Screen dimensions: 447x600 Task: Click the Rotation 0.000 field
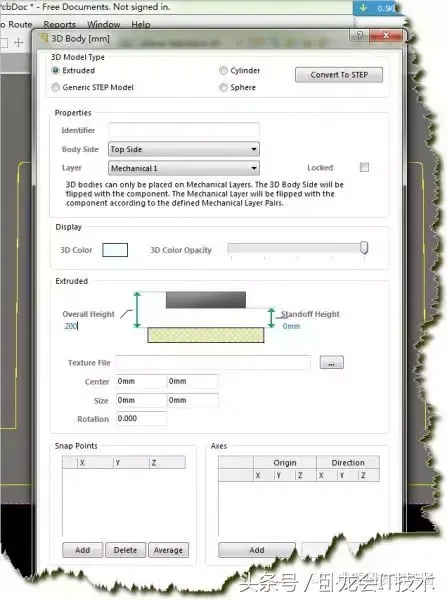[141, 418]
